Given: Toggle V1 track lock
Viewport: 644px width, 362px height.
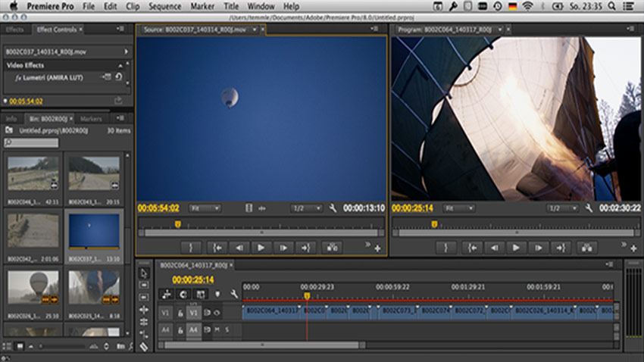Looking at the screenshot, I should pos(180,314).
